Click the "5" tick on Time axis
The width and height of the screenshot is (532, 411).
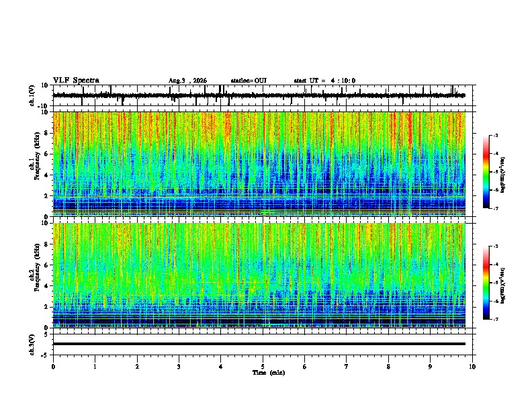click(263, 367)
